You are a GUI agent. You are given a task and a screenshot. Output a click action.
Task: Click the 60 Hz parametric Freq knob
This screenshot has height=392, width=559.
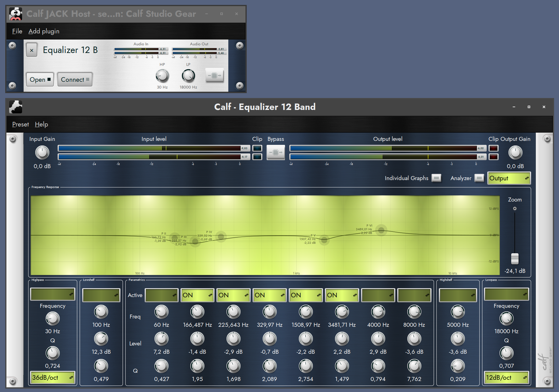161,312
